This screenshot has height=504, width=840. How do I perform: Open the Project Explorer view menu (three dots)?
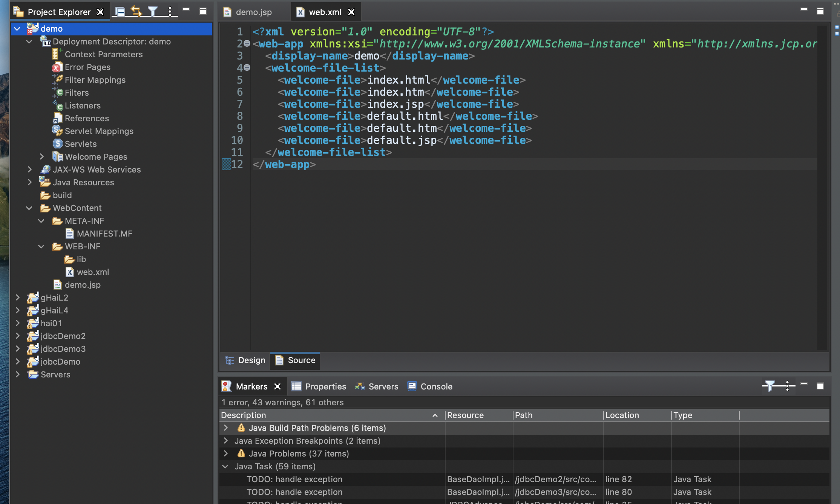170,12
